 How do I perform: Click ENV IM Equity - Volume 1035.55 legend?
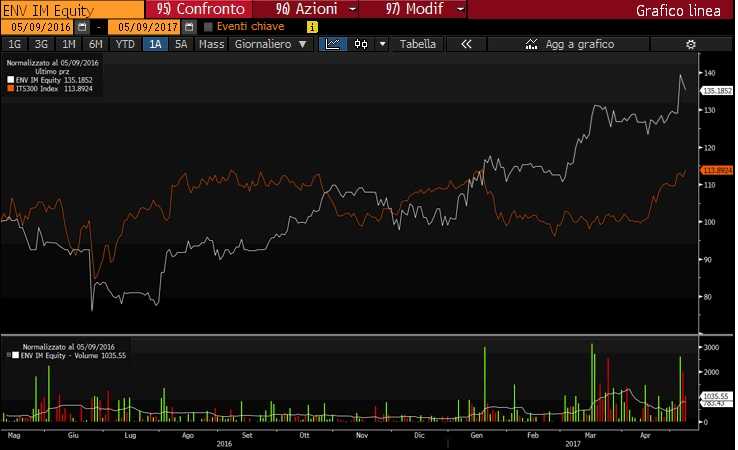[70, 355]
